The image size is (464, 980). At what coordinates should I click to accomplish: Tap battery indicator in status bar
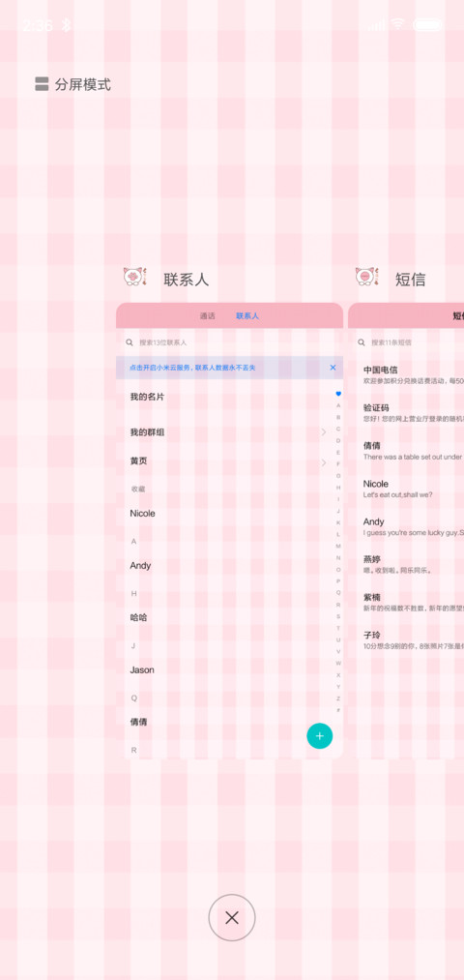tap(428, 24)
